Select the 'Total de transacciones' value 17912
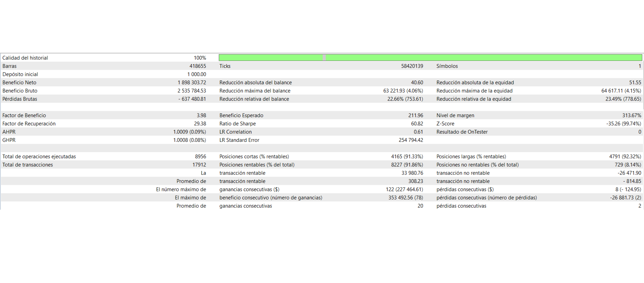Viewport: 644px width, 283px height. 199,165
